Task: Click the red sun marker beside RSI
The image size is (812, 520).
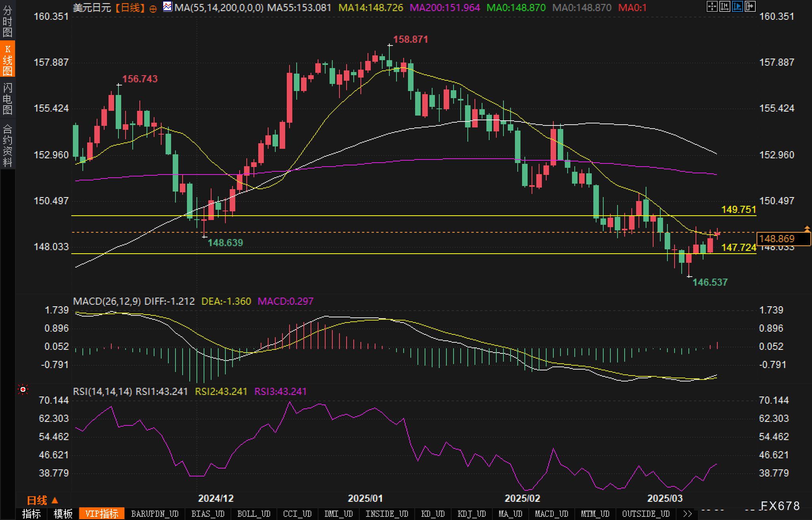Action: 23,390
